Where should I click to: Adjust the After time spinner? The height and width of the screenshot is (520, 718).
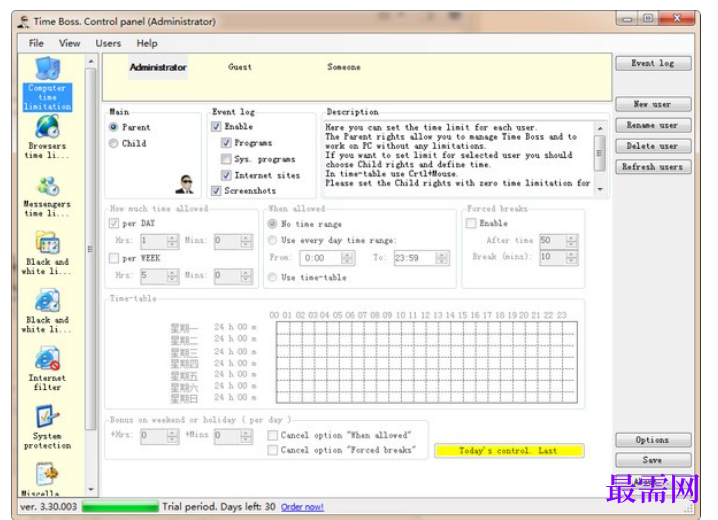click(x=571, y=241)
